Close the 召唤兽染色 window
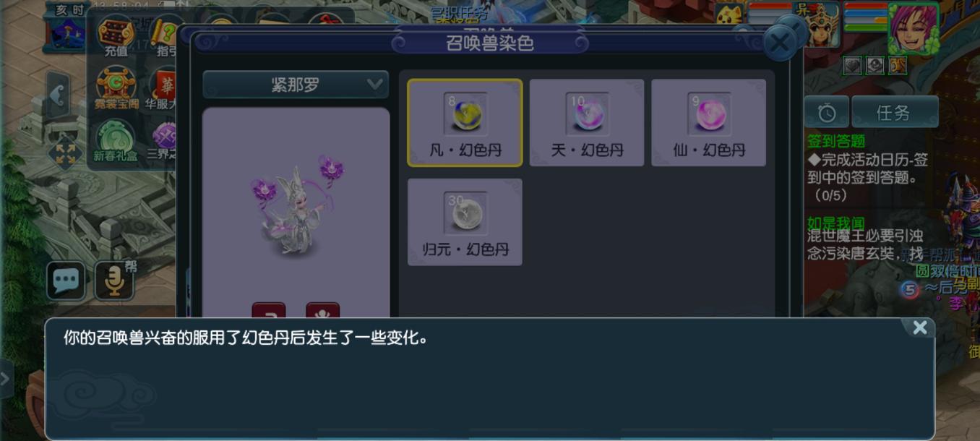Image resolution: width=980 pixels, height=441 pixels. tap(780, 43)
